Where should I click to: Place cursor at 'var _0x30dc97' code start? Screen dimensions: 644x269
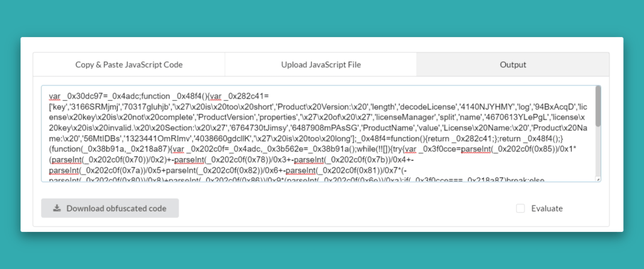coord(50,97)
